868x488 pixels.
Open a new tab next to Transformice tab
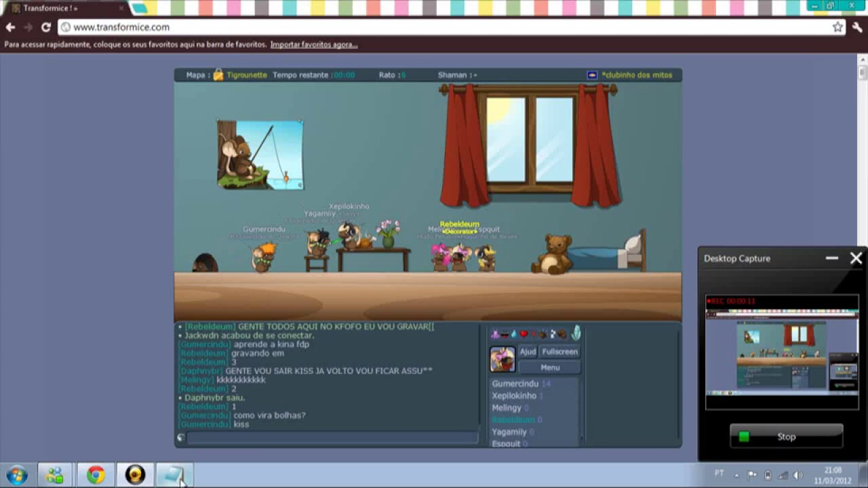139,8
